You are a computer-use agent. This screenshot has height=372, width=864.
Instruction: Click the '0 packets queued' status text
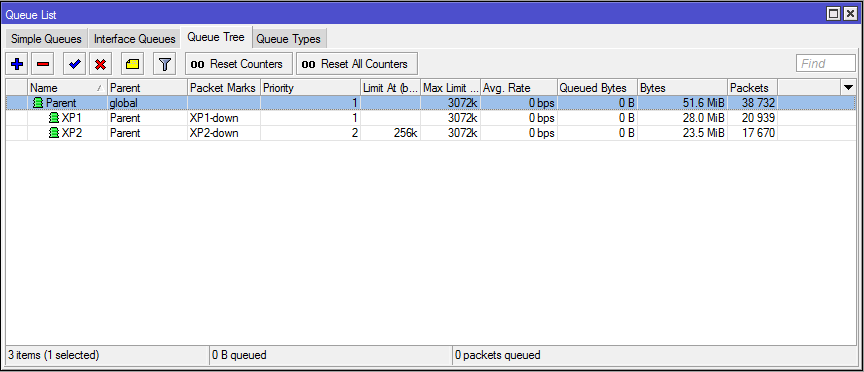[x=498, y=355]
